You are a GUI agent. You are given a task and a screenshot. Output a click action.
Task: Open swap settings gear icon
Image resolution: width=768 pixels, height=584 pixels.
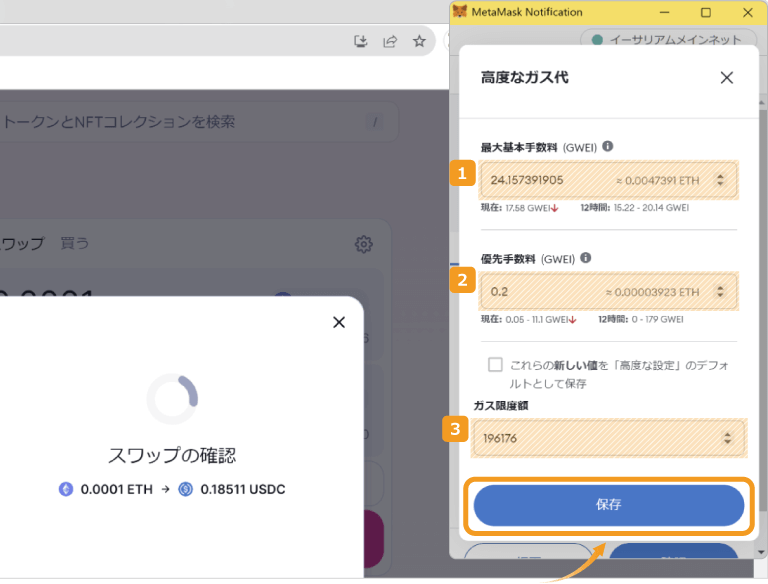[363, 244]
